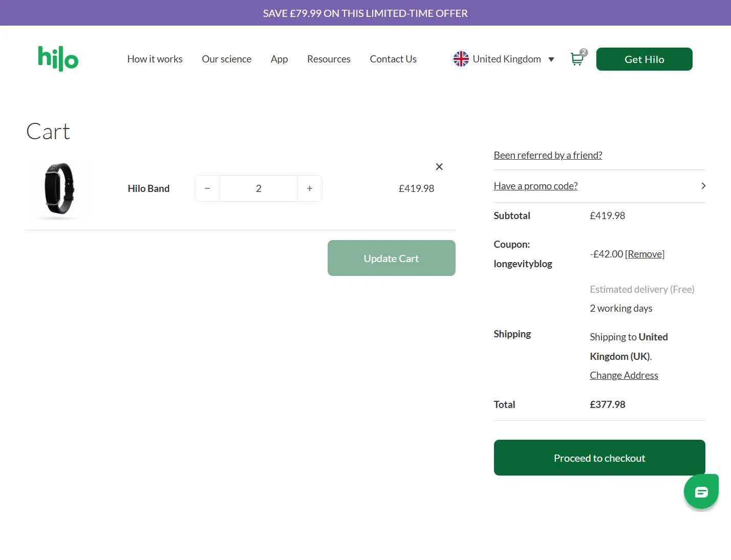The width and height of the screenshot is (731, 560).
Task: Click the Total £377.98 amount
Action: (608, 404)
